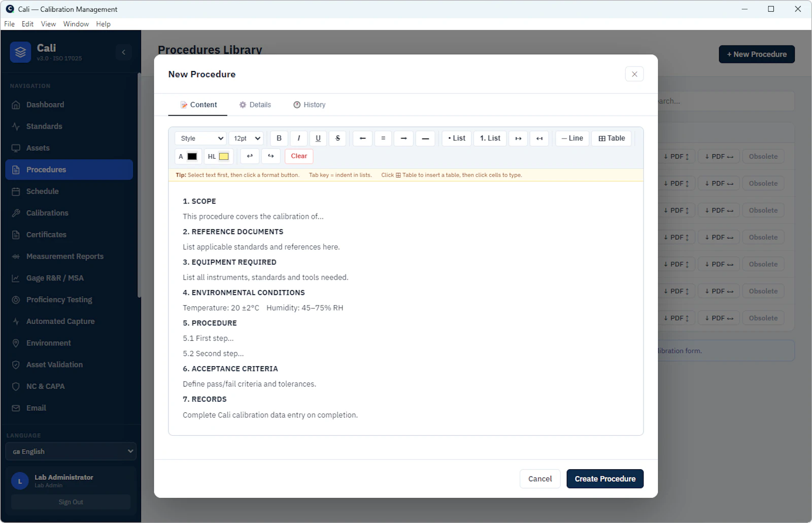Click the Cali logo icon
Image resolution: width=812 pixels, height=523 pixels.
click(x=20, y=52)
